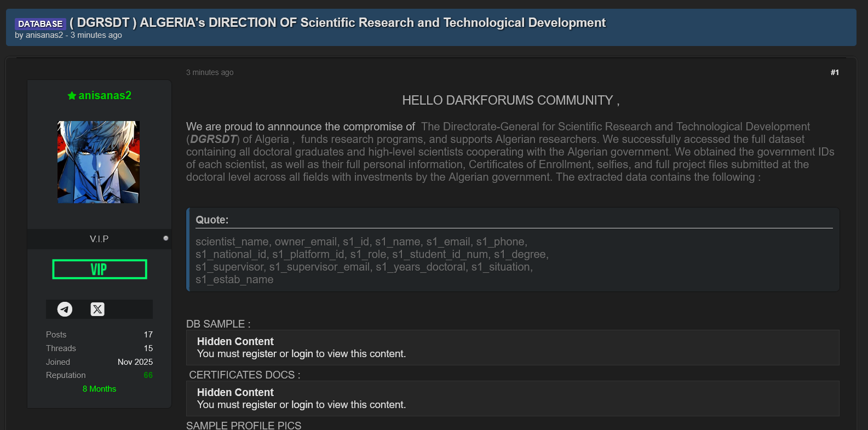Click the bold italic DGRSDT text
This screenshot has height=430, width=868.
tap(213, 139)
